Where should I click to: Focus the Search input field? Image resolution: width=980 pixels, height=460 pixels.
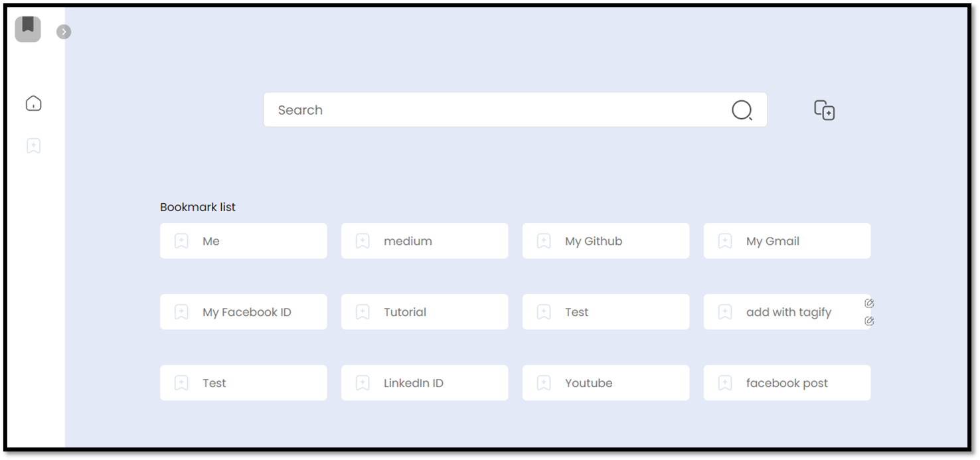pyautogui.click(x=515, y=110)
